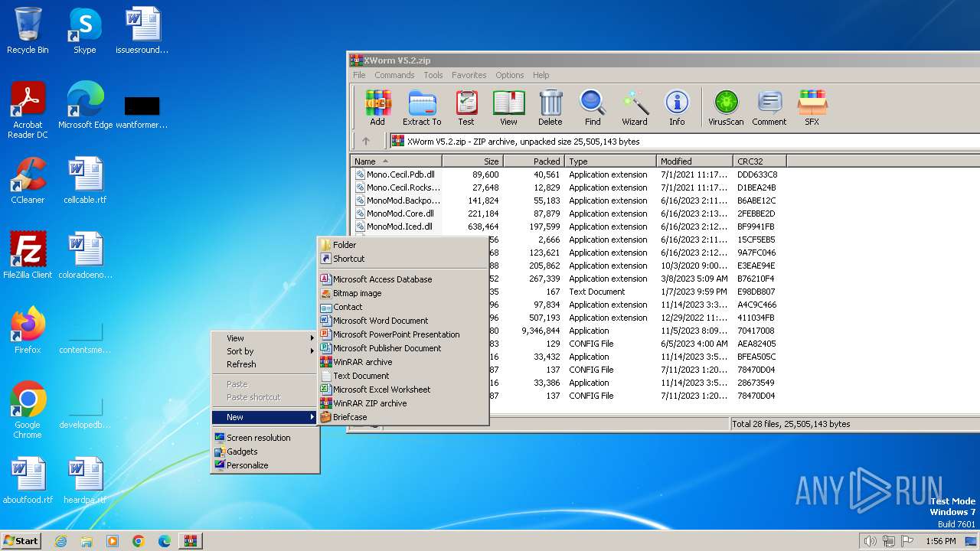980x551 pixels.
Task: Open the Options menu in WinRAR
Action: 509,75
